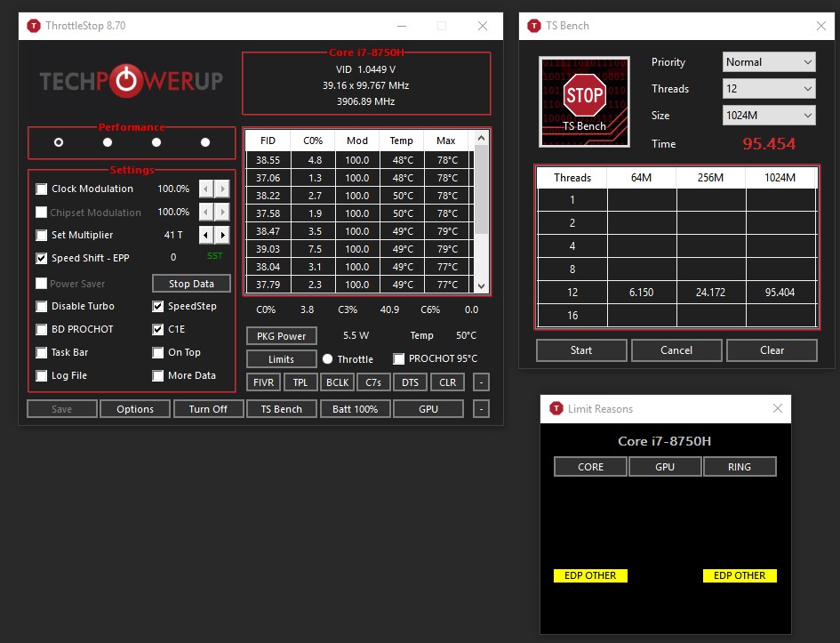Click ThrottleStop title bar app icon

tap(33, 26)
